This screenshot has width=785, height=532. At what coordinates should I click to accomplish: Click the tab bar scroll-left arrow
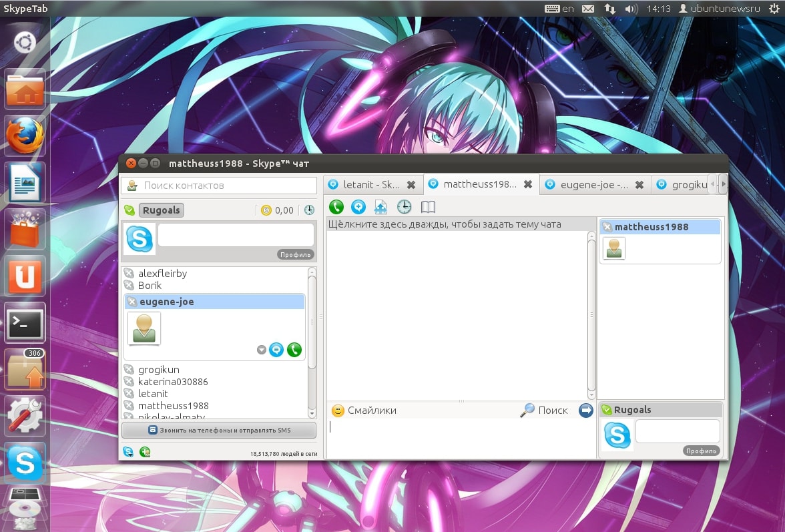pyautogui.click(x=714, y=184)
